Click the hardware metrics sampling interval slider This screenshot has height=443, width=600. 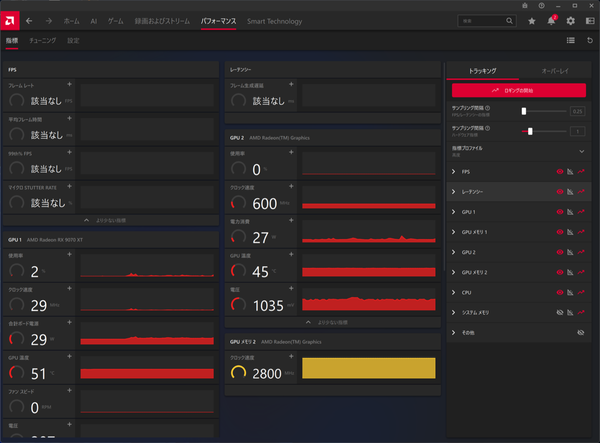tap(531, 131)
